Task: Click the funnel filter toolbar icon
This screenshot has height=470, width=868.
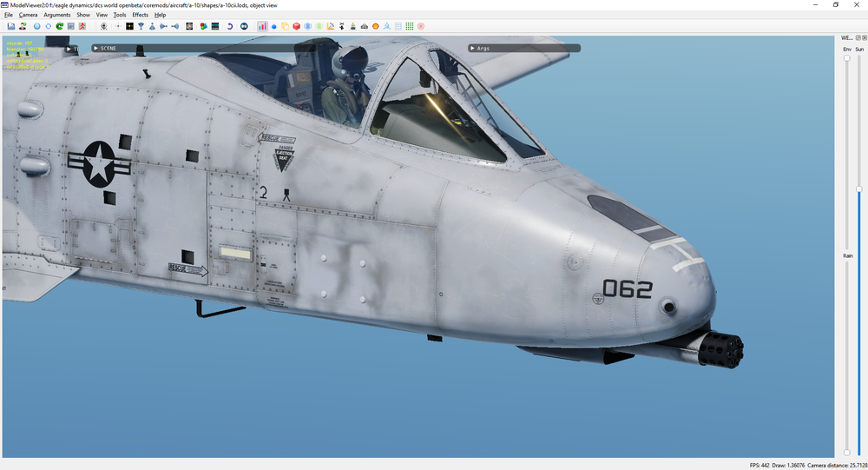Action: 141,26
